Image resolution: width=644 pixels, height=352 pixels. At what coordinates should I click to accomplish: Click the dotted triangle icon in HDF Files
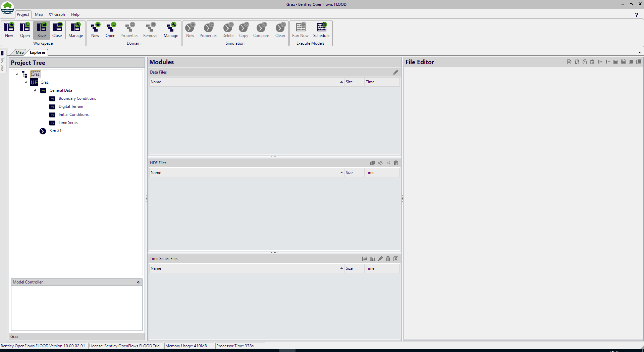click(x=388, y=163)
